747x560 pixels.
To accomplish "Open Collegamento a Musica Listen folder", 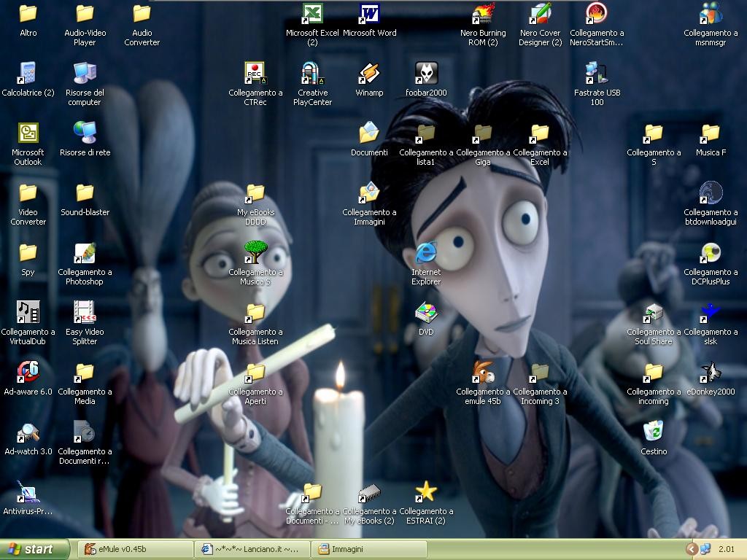I will [x=255, y=313].
